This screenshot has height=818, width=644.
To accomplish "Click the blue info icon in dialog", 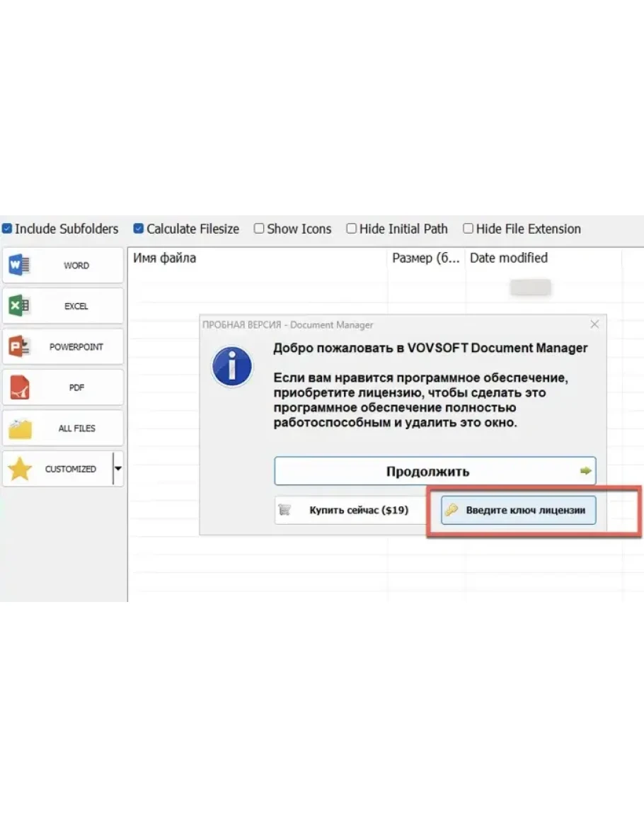I will [x=232, y=367].
